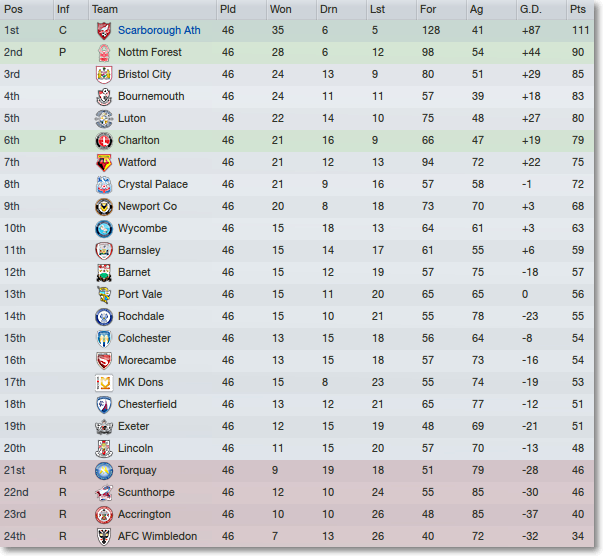Click the Nottm Forest club crest
Viewport: 603px width, 556px height.
pos(104,53)
